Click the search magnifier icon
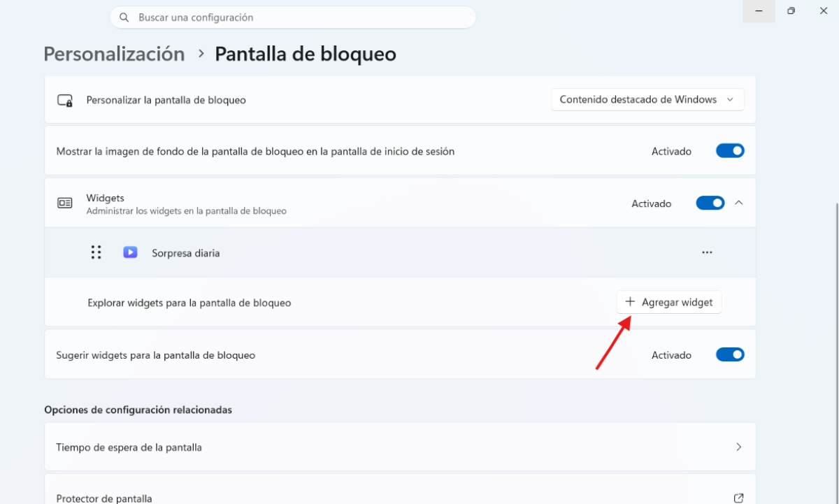 [124, 17]
